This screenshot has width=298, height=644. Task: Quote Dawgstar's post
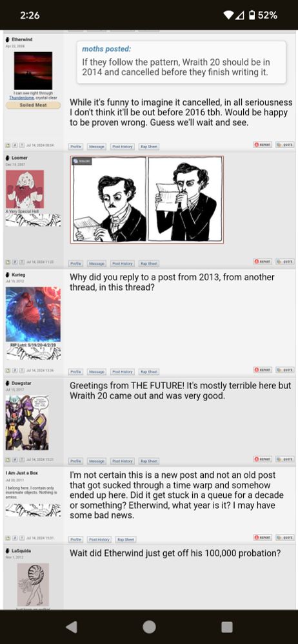(x=284, y=459)
